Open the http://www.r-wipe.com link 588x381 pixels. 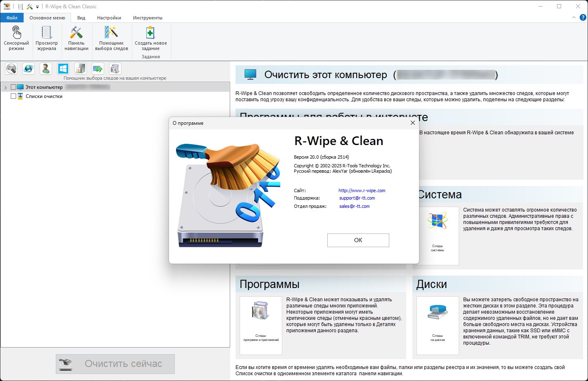[x=362, y=190]
